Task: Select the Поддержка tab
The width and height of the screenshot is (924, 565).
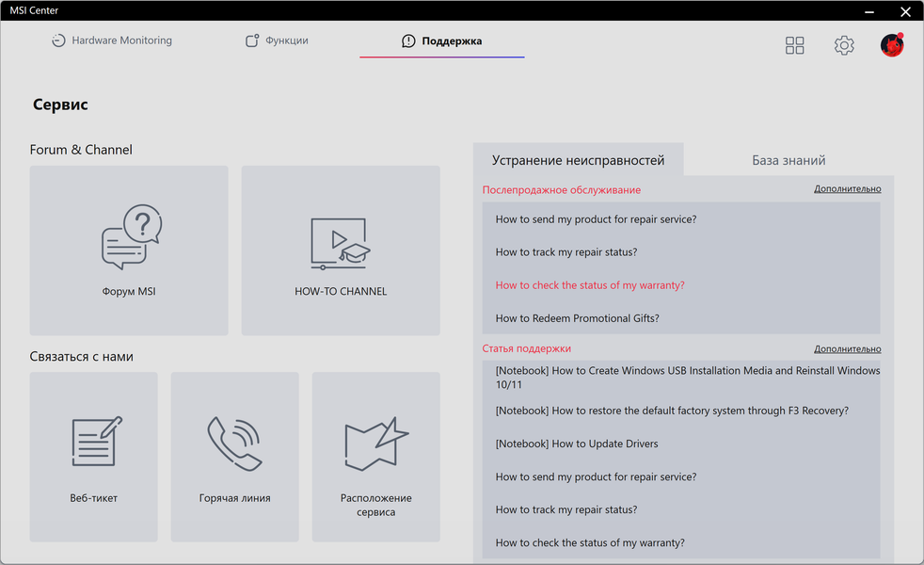Action: (442, 40)
